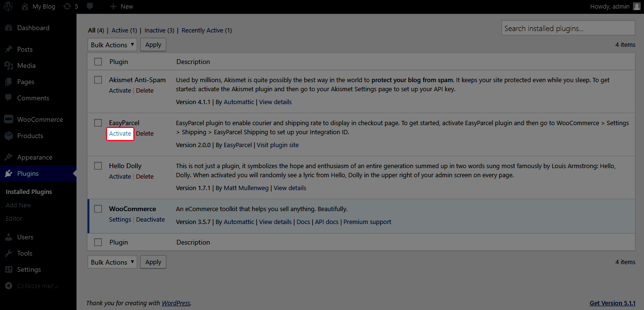Image resolution: width=644 pixels, height=310 pixels.
Task: Check the Akismet Anti-Spam checkbox
Action: coord(98,80)
